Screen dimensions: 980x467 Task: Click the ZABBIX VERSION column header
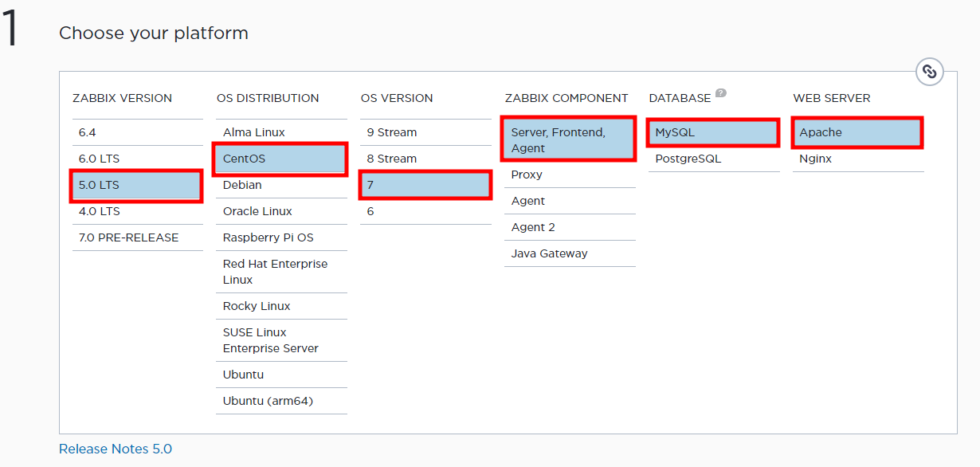click(x=122, y=98)
